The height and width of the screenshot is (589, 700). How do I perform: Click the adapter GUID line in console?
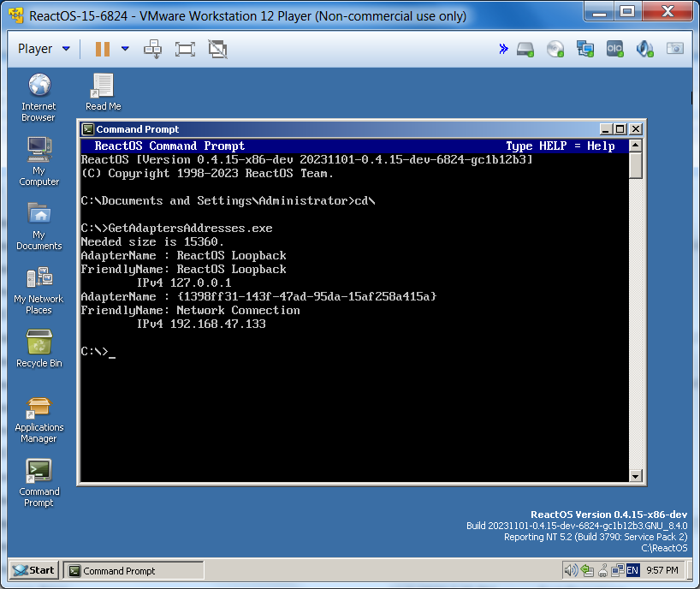259,296
